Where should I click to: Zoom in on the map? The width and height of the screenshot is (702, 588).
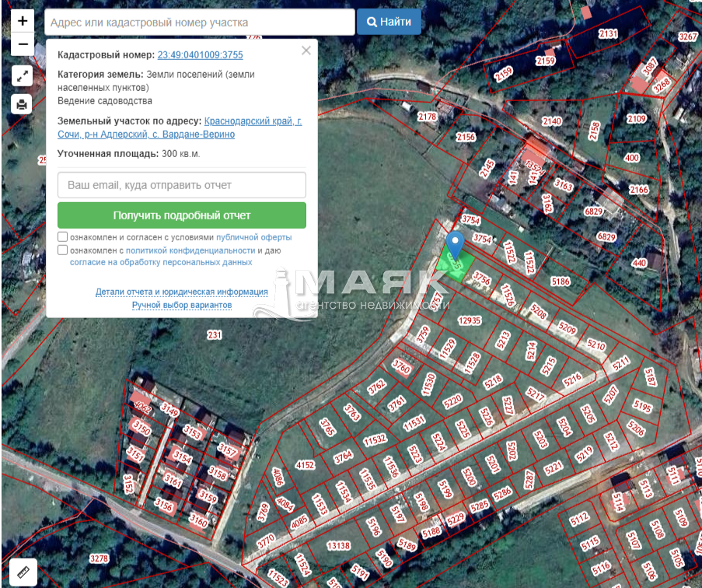click(x=23, y=22)
